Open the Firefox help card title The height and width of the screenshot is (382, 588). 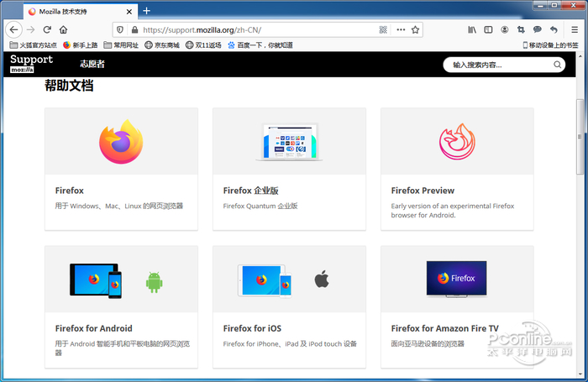tap(70, 191)
